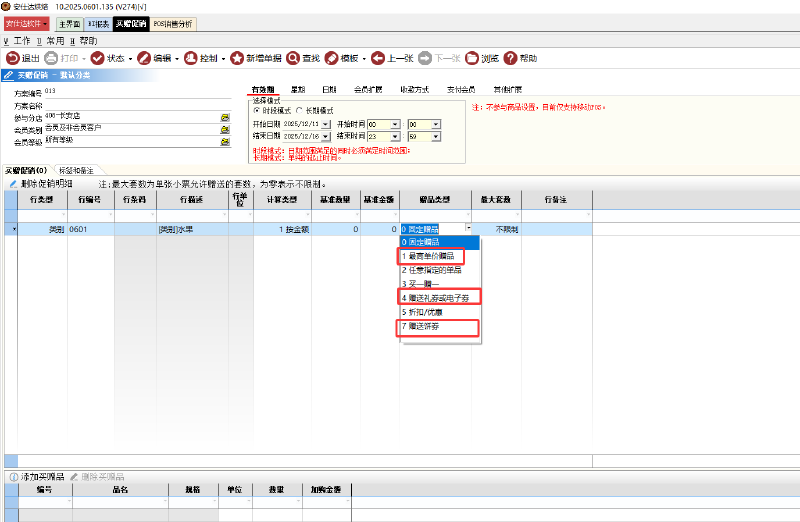Open the 安仕达软件 red dropdown button

tap(27, 24)
